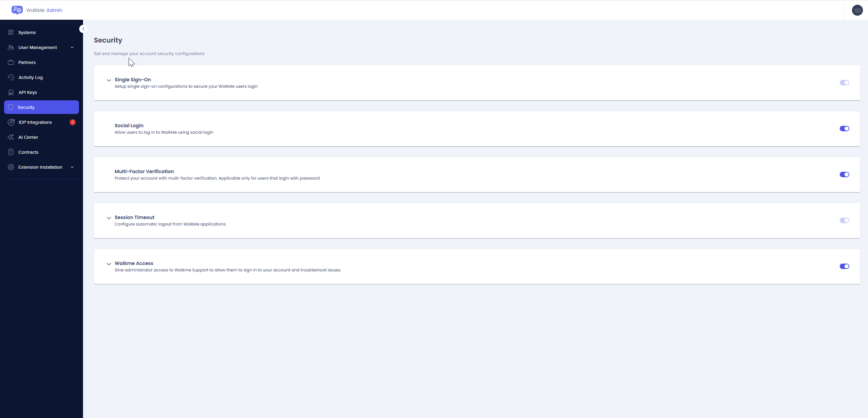Click the Contracts document icon
868x418 pixels.
(11, 152)
